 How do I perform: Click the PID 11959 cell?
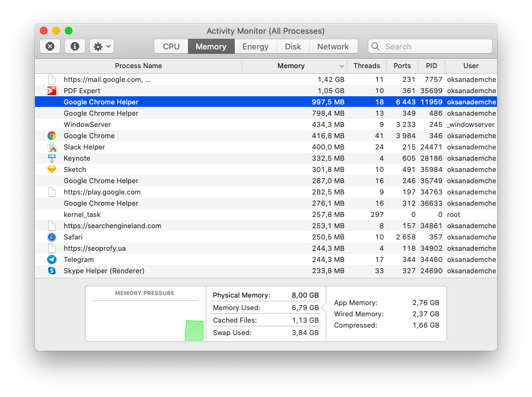431,102
